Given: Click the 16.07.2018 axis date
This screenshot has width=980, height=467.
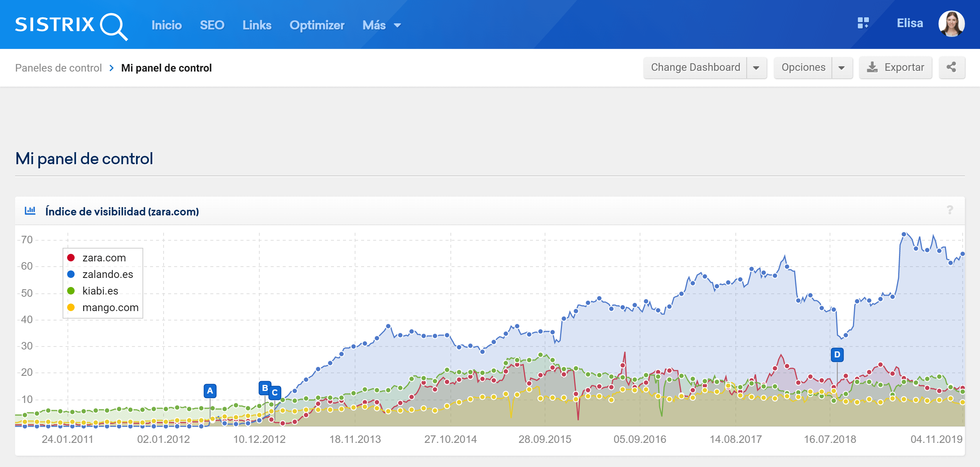Looking at the screenshot, I should click(830, 439).
